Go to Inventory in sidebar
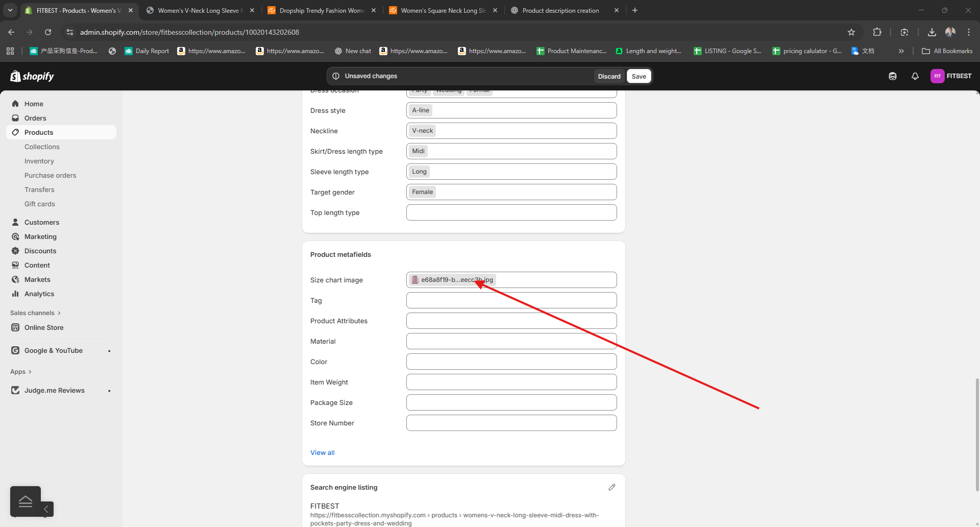 coord(39,161)
